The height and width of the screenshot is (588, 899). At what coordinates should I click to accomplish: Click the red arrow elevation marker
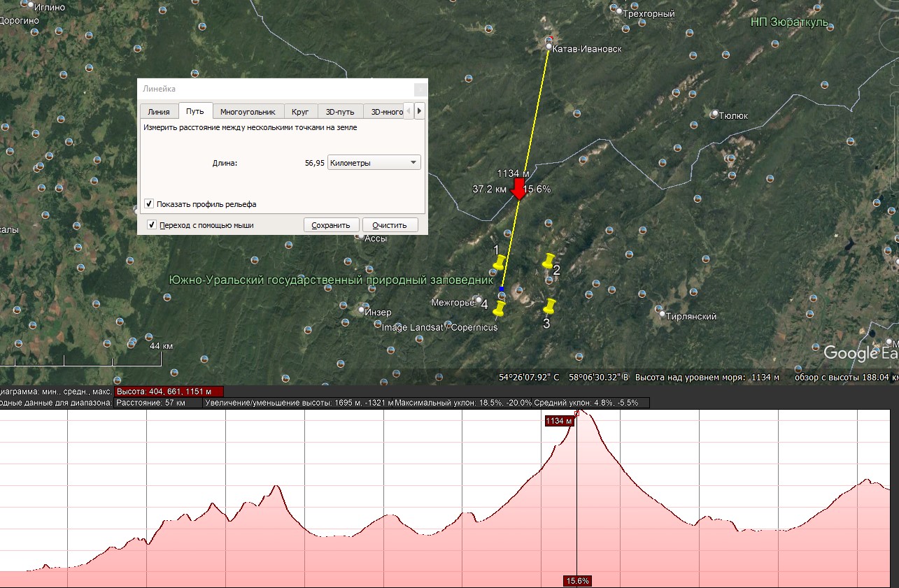518,189
